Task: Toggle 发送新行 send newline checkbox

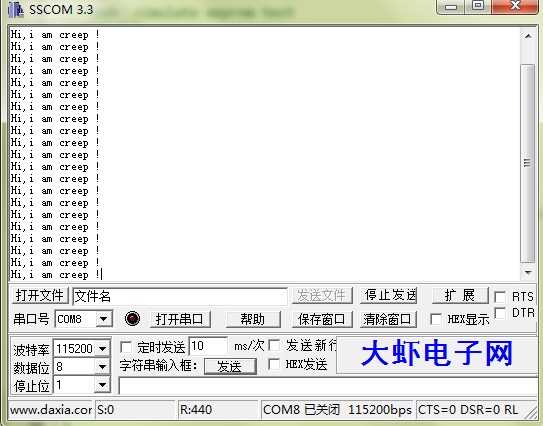Action: 274,345
